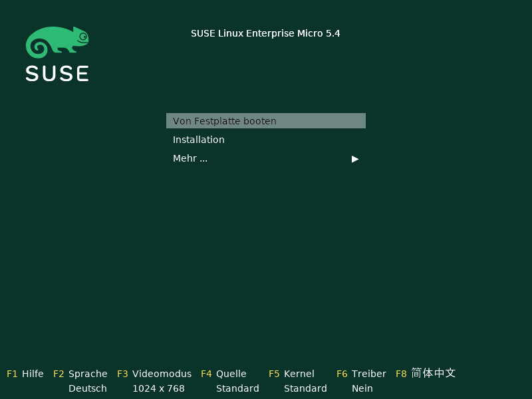The height and width of the screenshot is (399, 532).
Task: Open the Mehr ... submenu entry
Action: (190, 158)
